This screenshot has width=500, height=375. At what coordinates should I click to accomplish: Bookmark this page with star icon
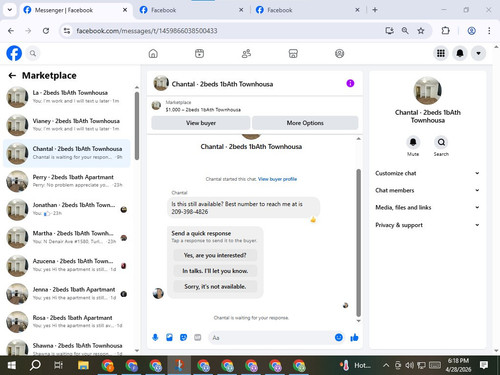tap(421, 31)
